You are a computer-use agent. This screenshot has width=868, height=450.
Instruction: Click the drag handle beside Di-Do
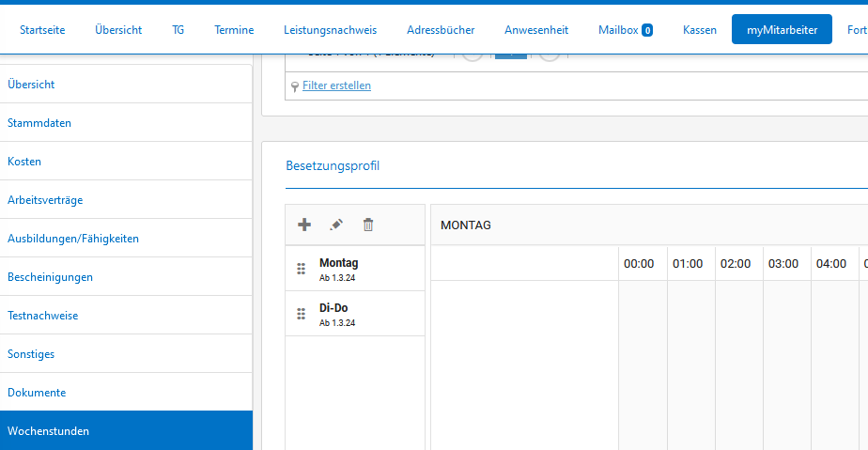click(302, 314)
